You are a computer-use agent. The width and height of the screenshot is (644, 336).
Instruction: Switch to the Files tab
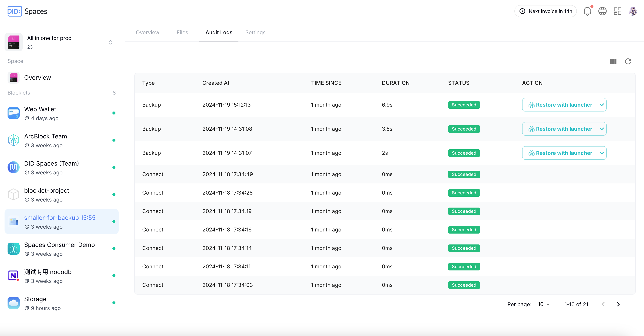(182, 32)
